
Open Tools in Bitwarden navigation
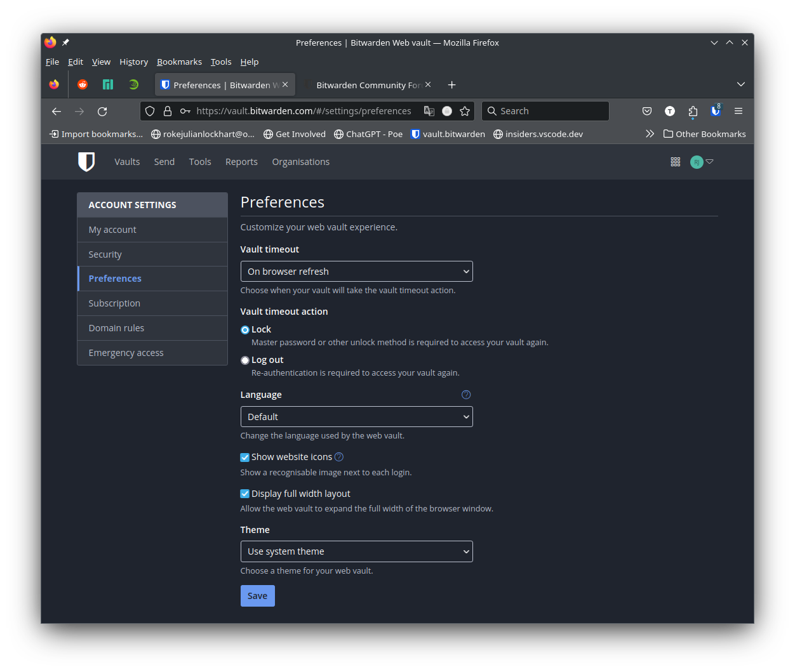[x=200, y=162]
